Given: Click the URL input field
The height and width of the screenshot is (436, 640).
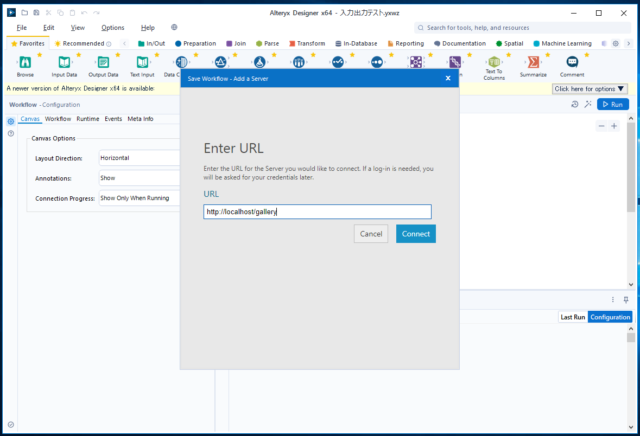Looking at the screenshot, I should pos(317,211).
